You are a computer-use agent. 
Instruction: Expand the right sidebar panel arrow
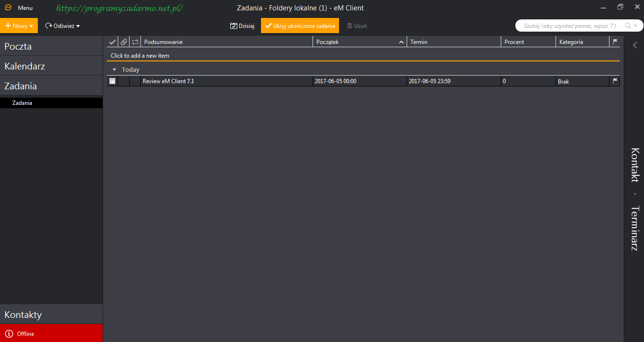635,45
